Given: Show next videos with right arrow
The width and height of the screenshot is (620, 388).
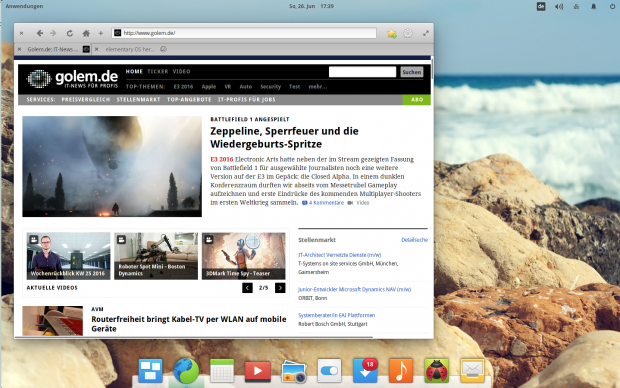Looking at the screenshot, I should pos(280,288).
